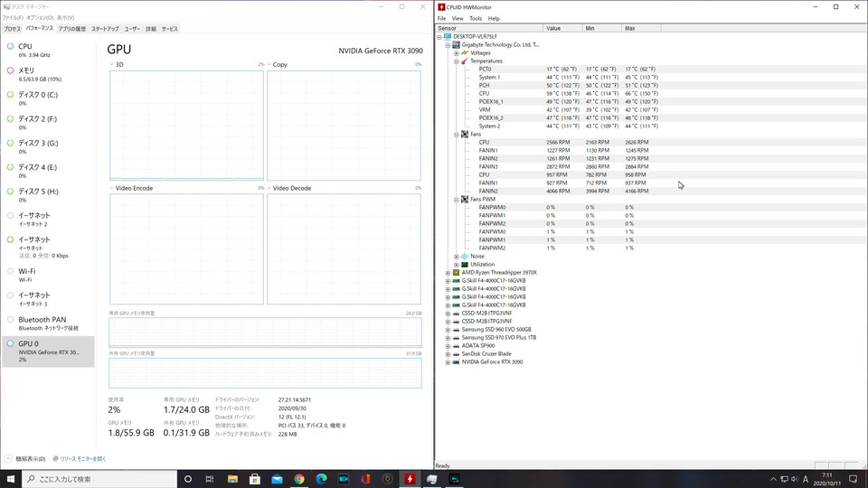Click the dedicated GPU memory usage graph
Screen dimensions: 868x488
click(265, 332)
